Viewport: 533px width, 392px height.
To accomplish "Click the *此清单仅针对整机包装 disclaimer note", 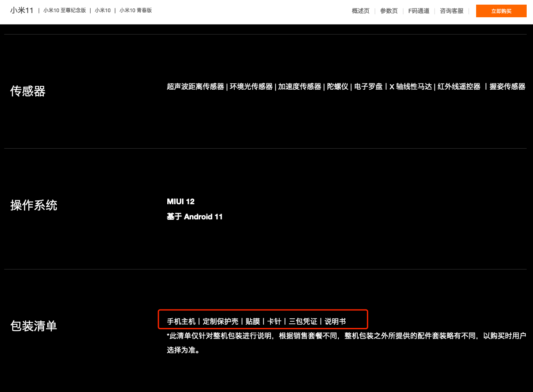I will tap(346, 343).
